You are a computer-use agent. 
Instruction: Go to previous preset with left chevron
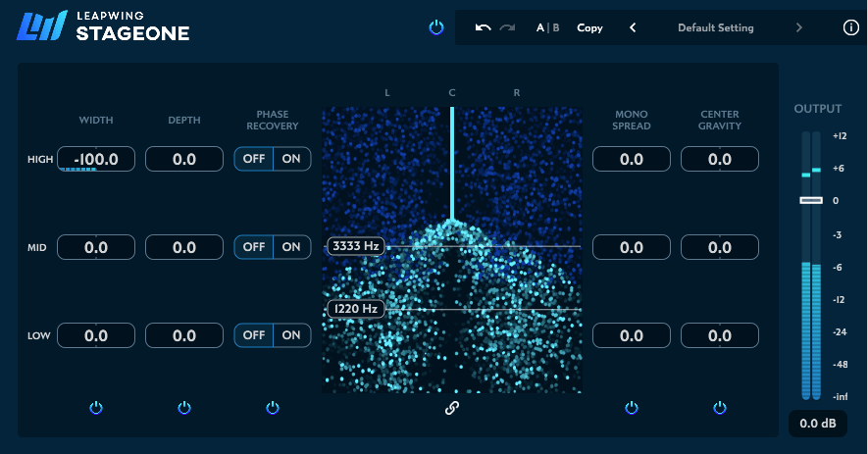pos(633,27)
